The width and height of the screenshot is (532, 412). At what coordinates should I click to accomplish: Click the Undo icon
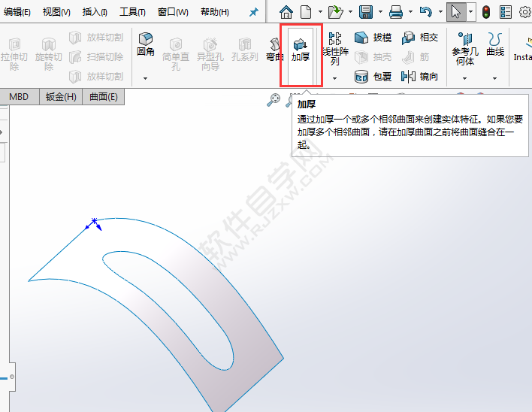tap(426, 12)
